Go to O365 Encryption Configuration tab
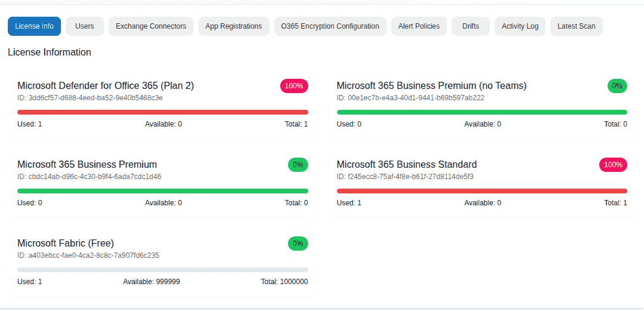Screen dimensions: 644x311 pyautogui.click(x=330, y=26)
